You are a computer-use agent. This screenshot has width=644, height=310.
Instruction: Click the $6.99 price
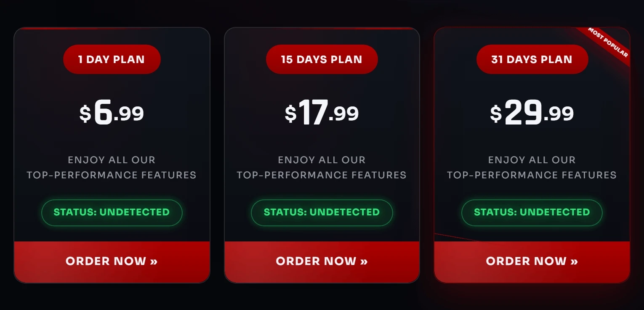[x=112, y=113]
